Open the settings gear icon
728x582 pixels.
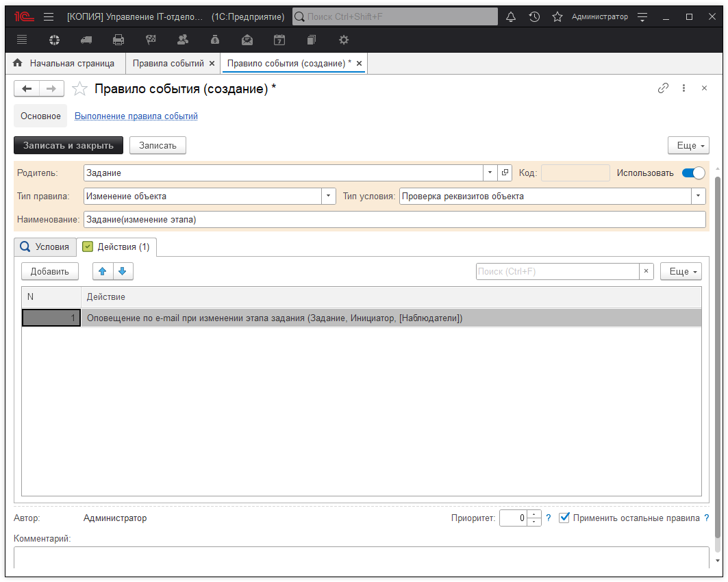click(344, 40)
